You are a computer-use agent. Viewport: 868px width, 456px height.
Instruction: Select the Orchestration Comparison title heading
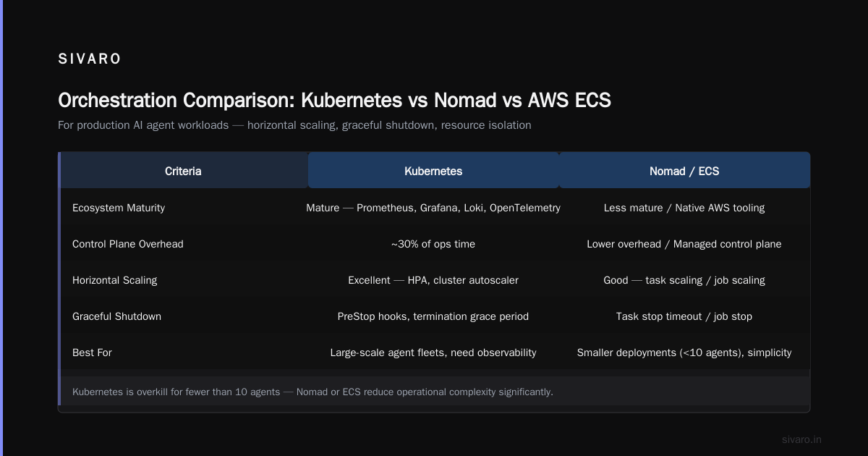click(x=334, y=100)
